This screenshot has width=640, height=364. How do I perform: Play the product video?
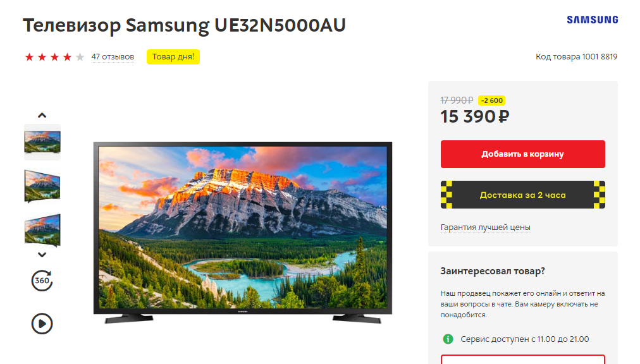[x=42, y=324]
